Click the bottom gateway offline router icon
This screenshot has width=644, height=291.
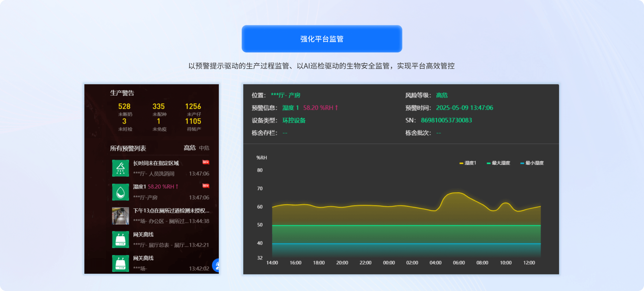tap(120, 263)
